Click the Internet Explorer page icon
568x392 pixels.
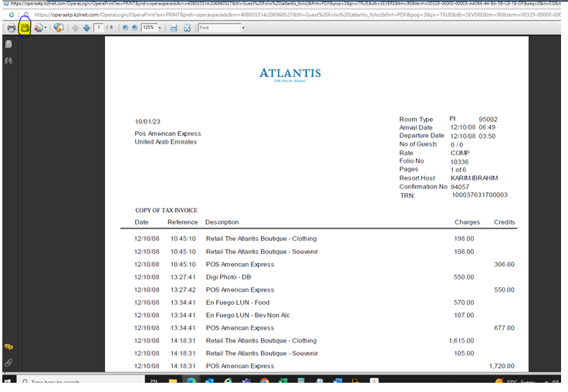pyautogui.click(x=12, y=15)
